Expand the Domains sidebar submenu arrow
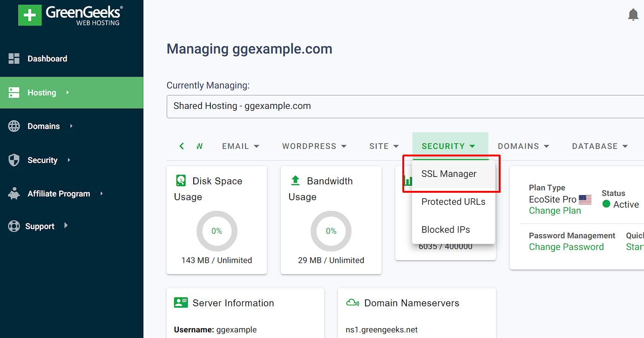Screen dimensions: 644x338 (71, 126)
